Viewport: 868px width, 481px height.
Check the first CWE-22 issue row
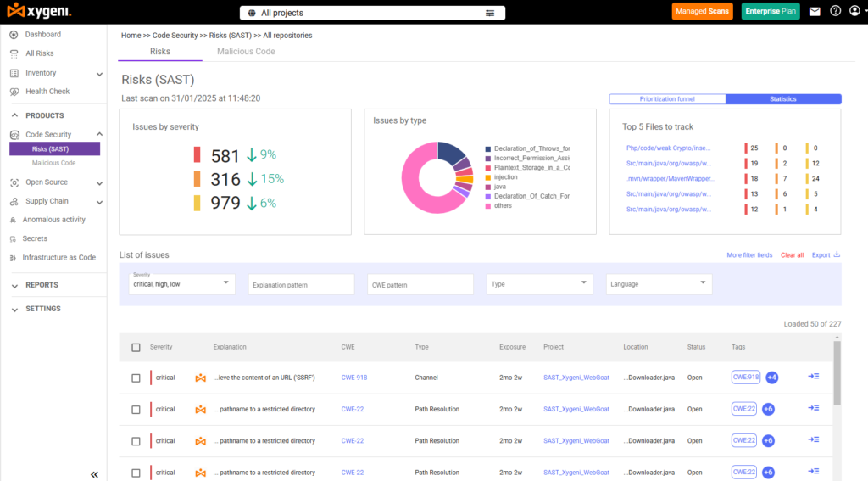136,410
